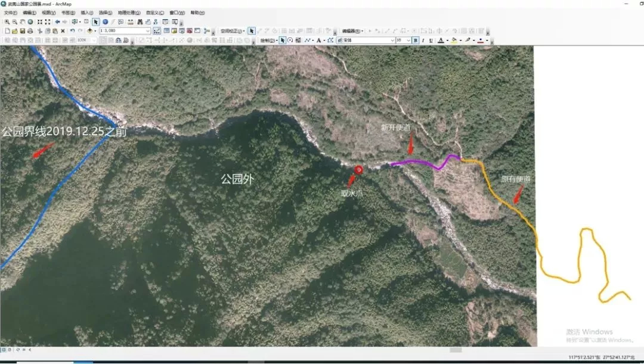Select the Pan hand tool

[x=23, y=22]
